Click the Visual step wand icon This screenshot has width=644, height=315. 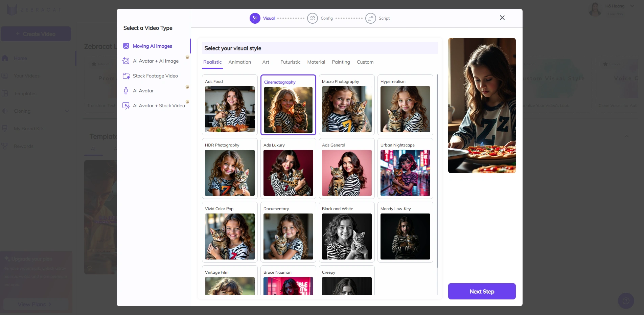pos(255,18)
